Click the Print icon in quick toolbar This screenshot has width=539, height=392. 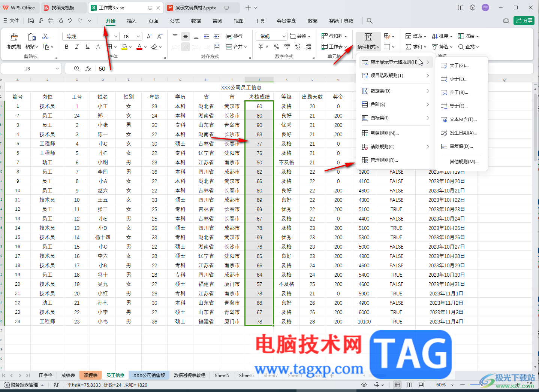coord(51,21)
